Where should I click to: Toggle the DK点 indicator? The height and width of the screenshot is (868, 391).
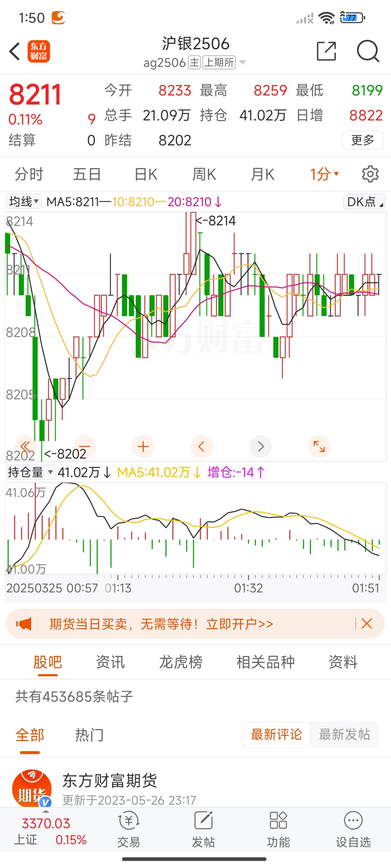pyautogui.click(x=364, y=201)
